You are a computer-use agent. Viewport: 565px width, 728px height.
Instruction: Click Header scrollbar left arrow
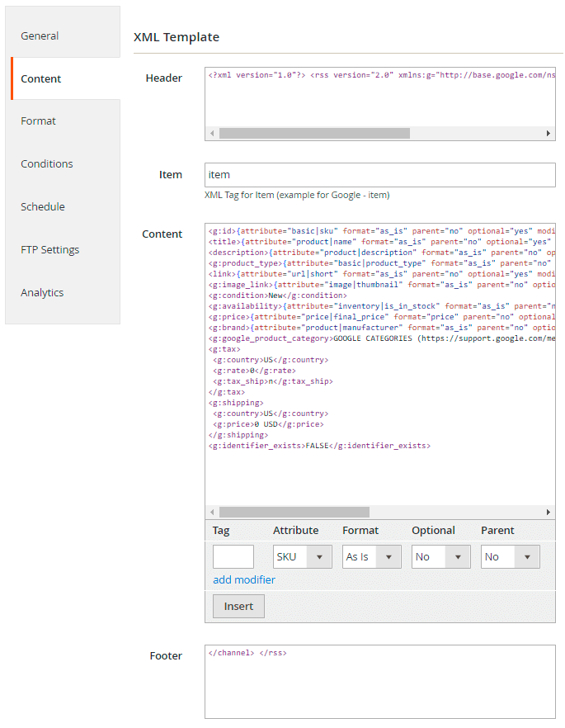click(x=212, y=134)
